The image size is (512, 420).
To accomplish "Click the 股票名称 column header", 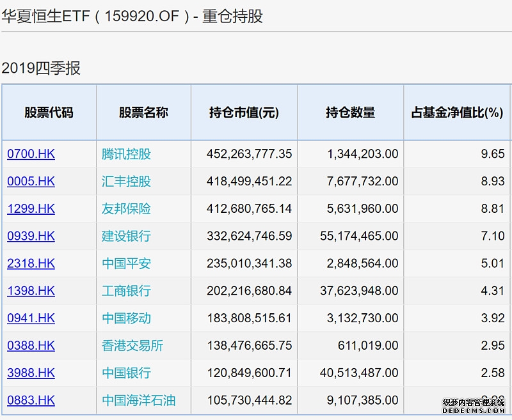I will [x=143, y=113].
